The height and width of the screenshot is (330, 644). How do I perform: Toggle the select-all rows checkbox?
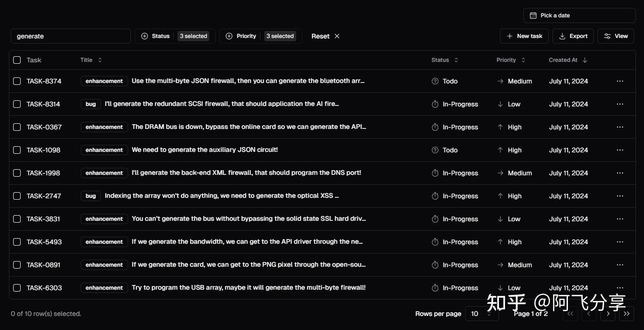tap(17, 60)
